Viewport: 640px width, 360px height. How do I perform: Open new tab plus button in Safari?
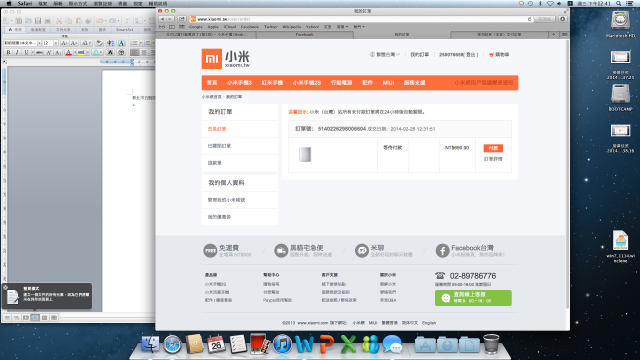[553, 35]
